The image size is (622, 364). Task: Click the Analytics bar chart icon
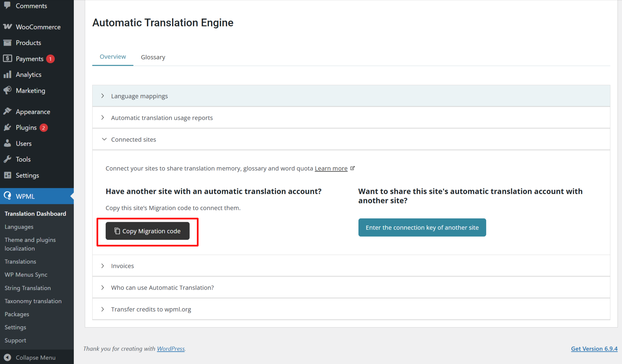7,74
